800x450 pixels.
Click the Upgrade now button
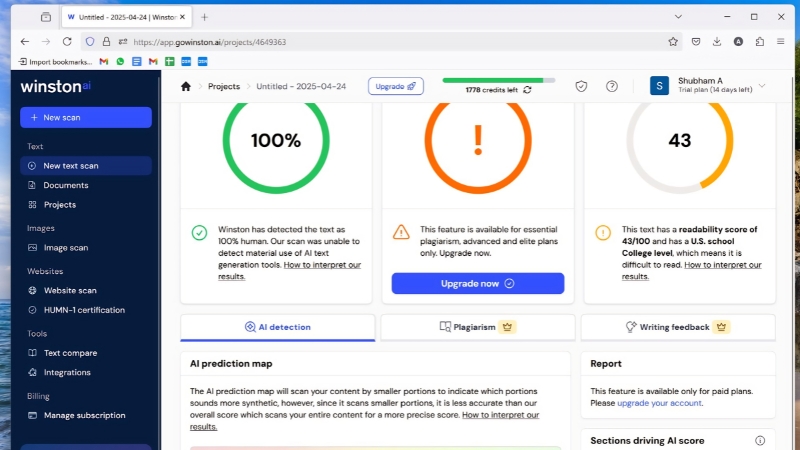(x=478, y=283)
